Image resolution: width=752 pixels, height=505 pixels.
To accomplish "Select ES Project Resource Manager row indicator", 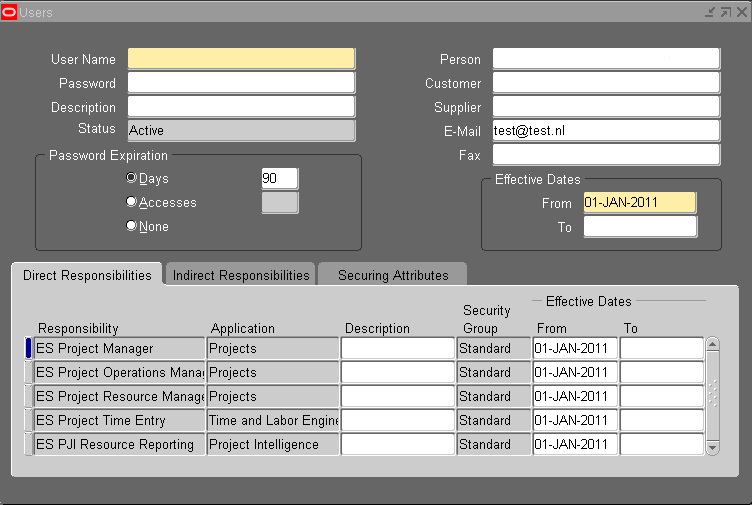I will (x=29, y=396).
